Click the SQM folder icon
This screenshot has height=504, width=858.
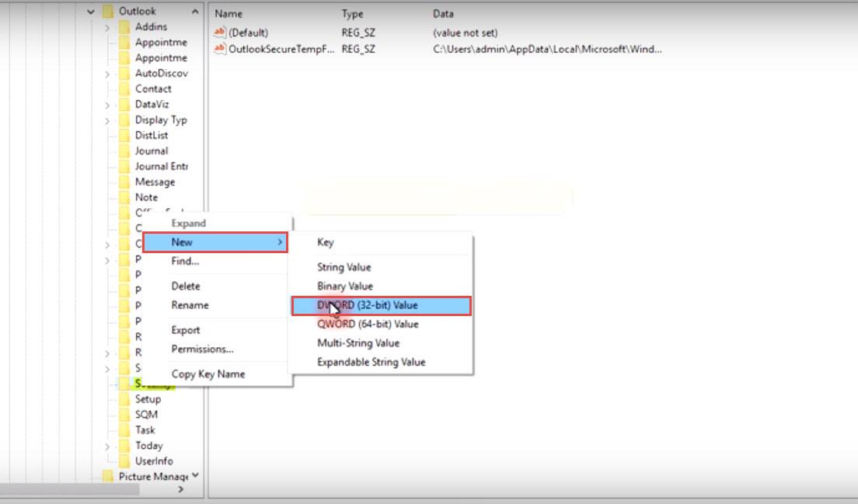pos(123,415)
